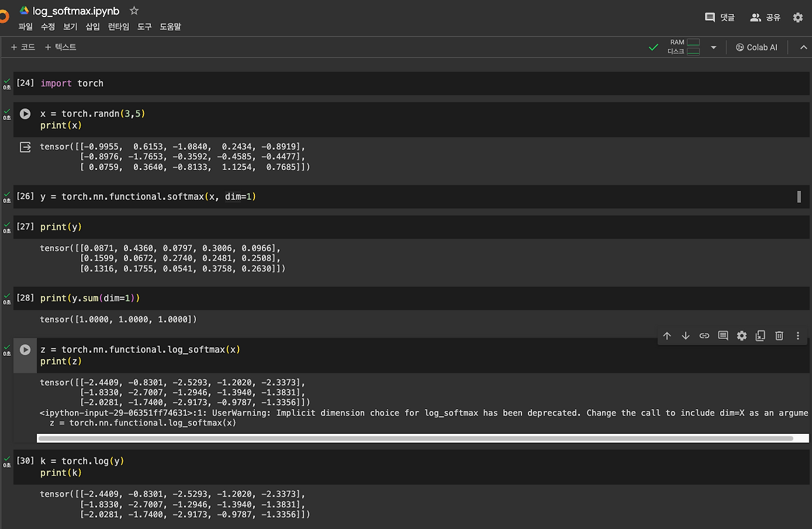The height and width of the screenshot is (529, 812).
Task: Run the x = torch.randn cell
Action: click(x=25, y=114)
